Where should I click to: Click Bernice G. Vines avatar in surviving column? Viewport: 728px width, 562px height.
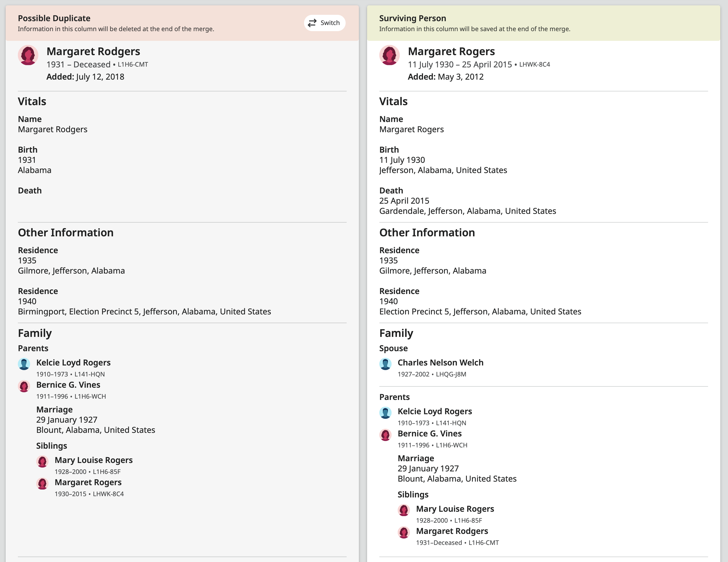point(385,435)
